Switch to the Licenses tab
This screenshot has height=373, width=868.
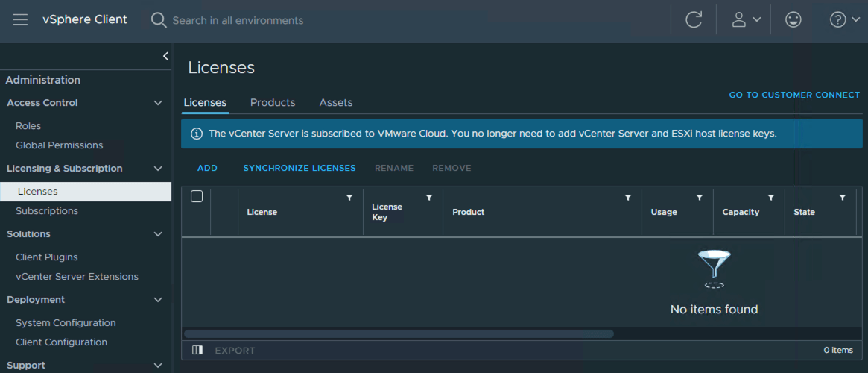[x=205, y=102]
